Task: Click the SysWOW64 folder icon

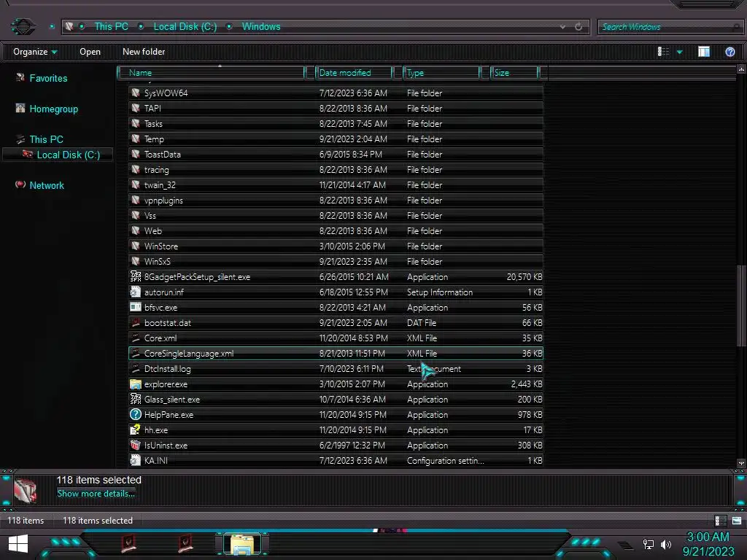Action: coord(135,93)
